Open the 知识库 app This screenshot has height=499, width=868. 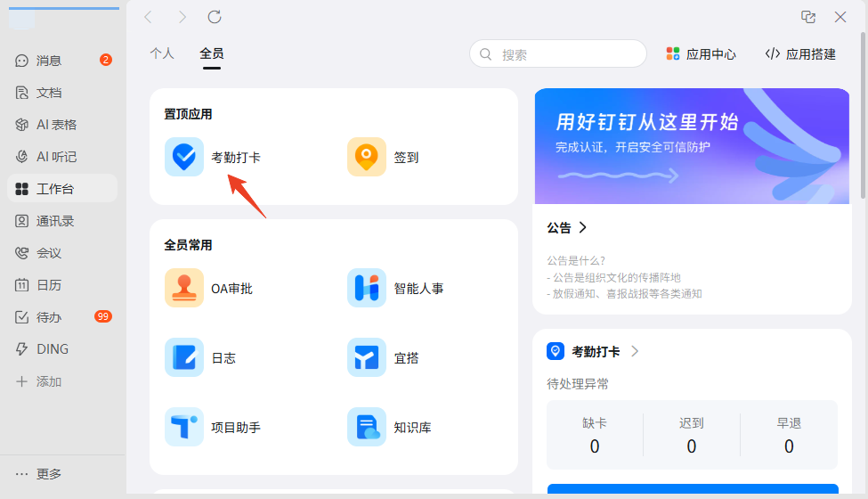[x=389, y=428]
